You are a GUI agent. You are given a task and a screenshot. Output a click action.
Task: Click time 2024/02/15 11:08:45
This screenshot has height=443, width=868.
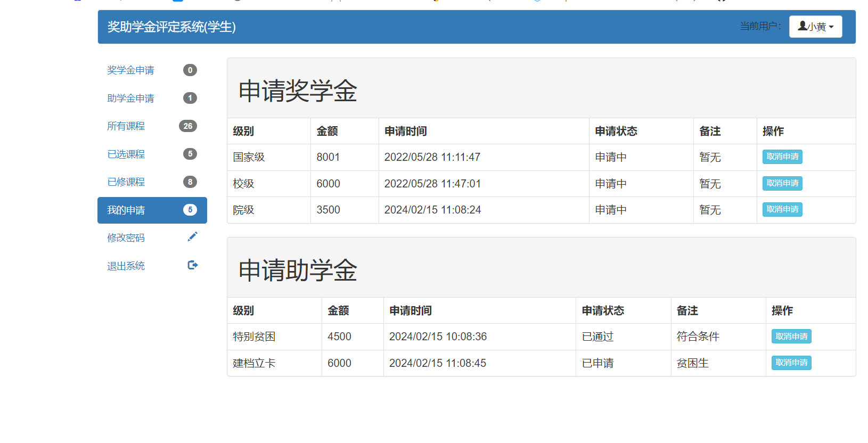438,363
